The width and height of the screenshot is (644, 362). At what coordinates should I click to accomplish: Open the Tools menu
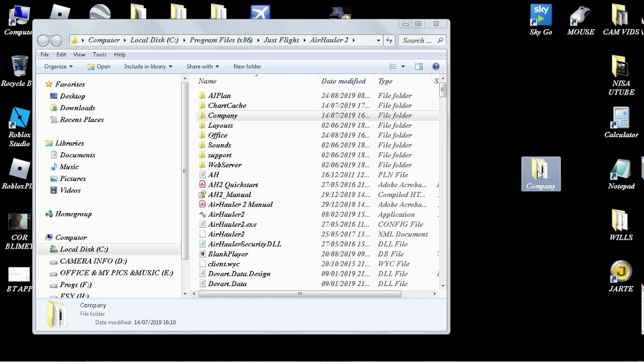coord(100,54)
